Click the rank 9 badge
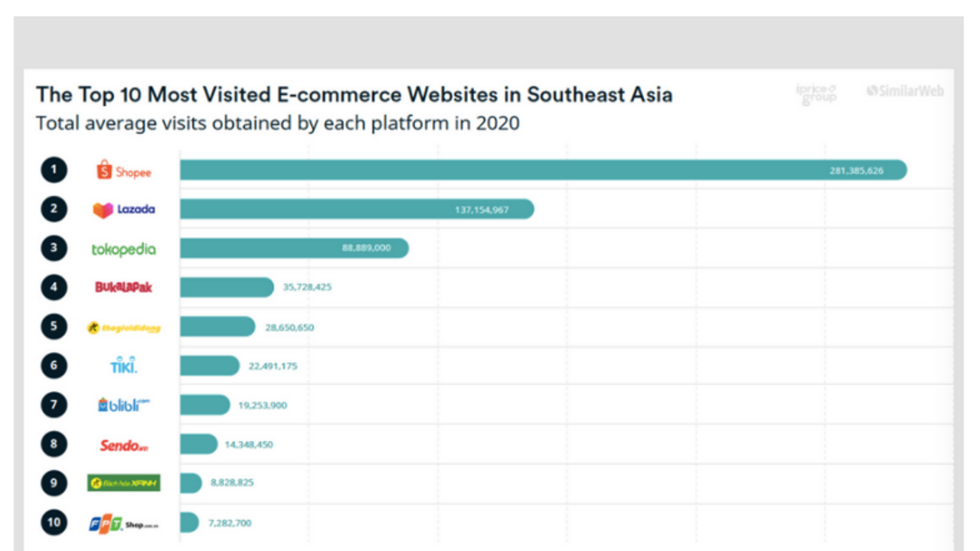 [54, 483]
